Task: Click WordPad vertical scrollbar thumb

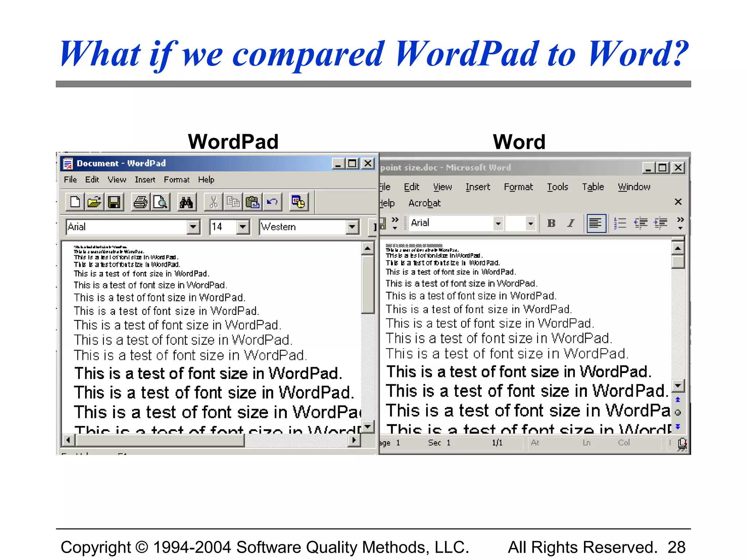Action: (x=368, y=284)
